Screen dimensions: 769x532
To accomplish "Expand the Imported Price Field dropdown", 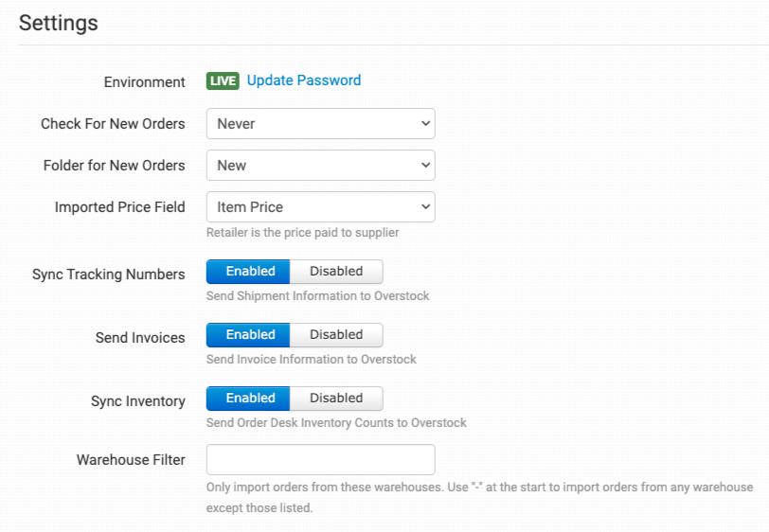I will [320, 206].
